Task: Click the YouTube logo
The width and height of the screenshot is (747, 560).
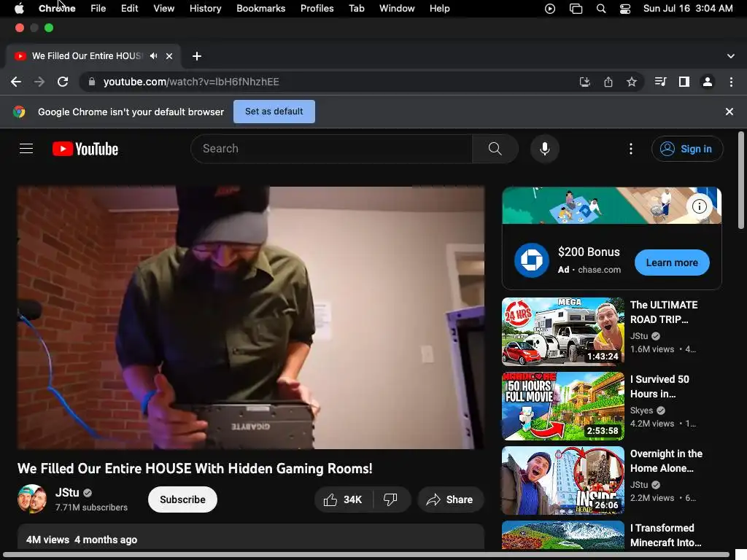Action: tap(85, 149)
